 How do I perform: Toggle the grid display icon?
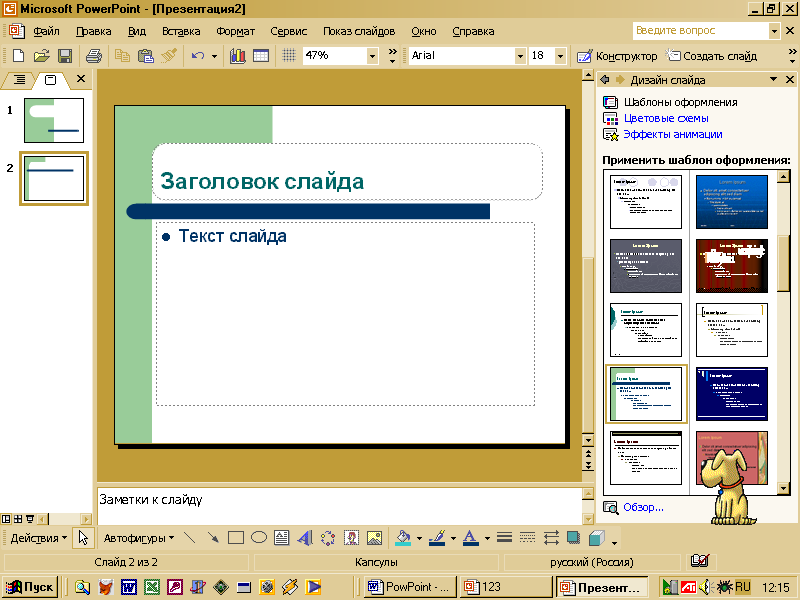[289, 56]
